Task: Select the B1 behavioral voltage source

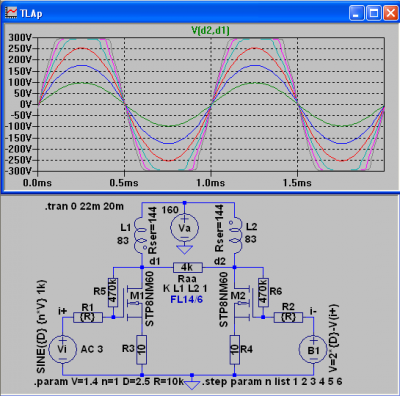Action: pos(313,349)
